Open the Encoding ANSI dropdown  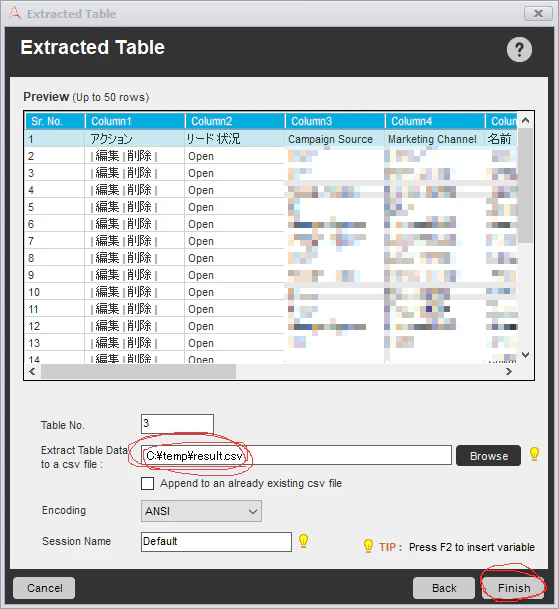pyautogui.click(x=201, y=511)
